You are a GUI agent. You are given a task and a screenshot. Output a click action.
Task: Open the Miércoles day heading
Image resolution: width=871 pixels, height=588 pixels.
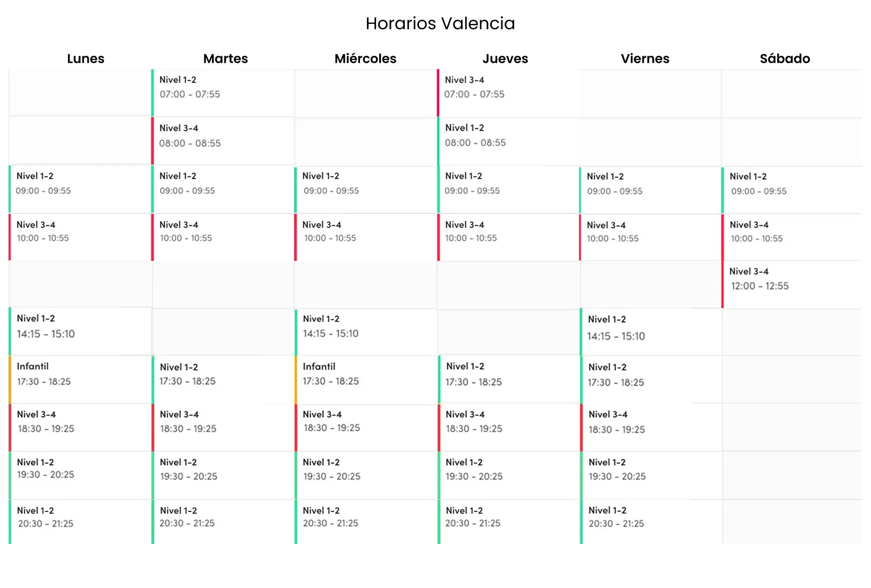point(365,58)
